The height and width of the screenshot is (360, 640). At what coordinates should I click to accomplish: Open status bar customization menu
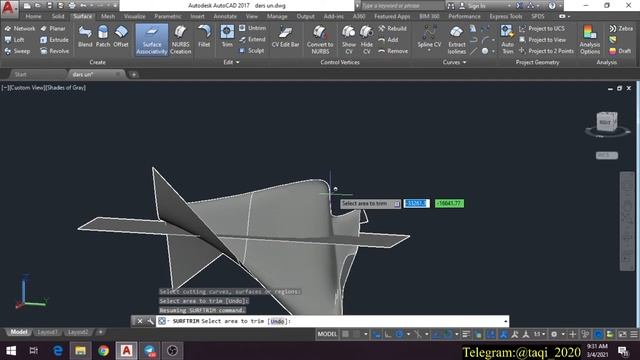(x=633, y=334)
